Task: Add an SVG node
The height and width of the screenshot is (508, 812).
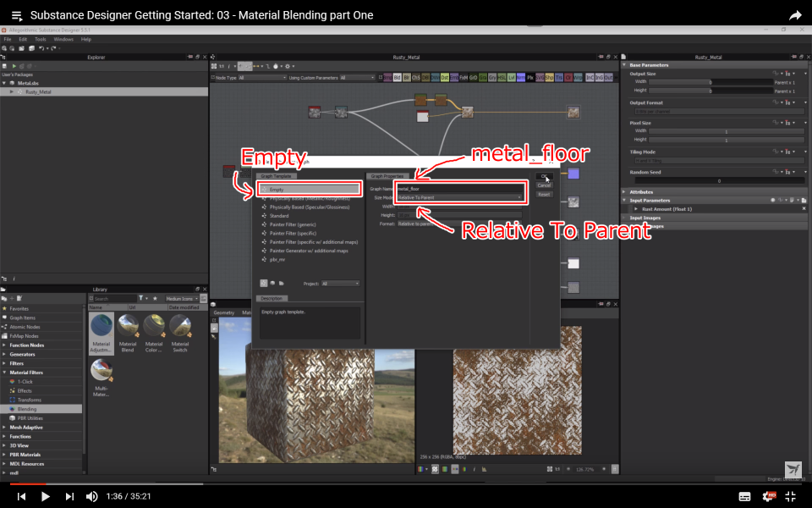Action: [x=540, y=78]
